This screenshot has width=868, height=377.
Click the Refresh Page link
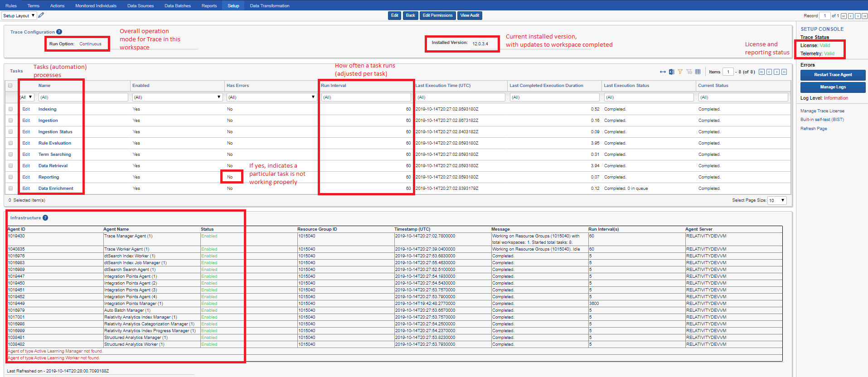coord(814,129)
